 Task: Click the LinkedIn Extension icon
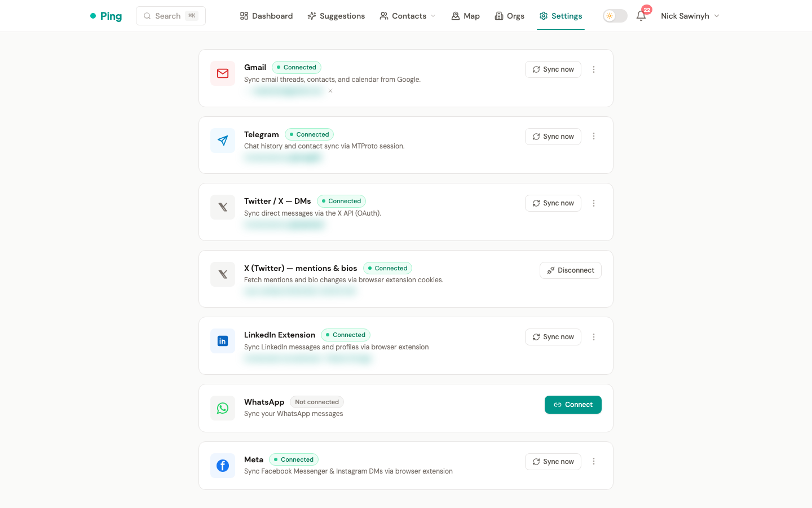tap(223, 341)
